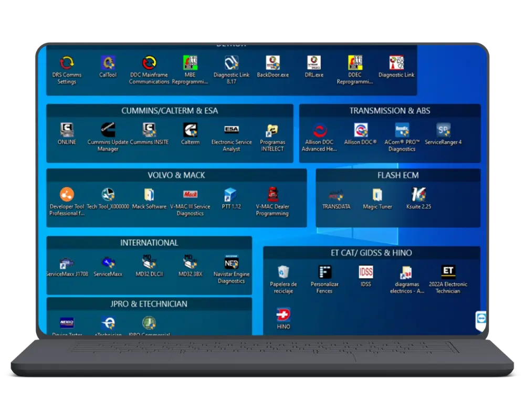Launch 2022A Electronic Technician icon
Screen dimensions: 525x420
pyautogui.click(x=448, y=272)
